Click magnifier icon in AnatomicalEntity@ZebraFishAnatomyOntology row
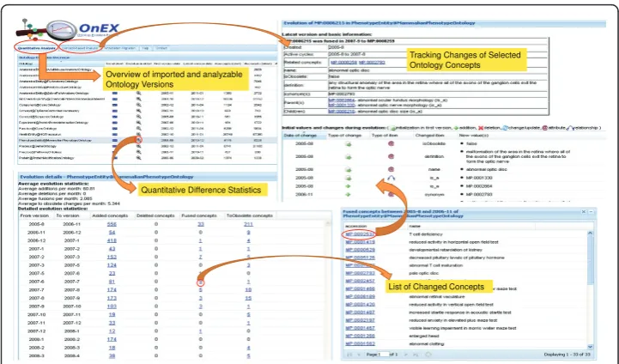The height and width of the screenshot is (364, 619). pos(138,94)
